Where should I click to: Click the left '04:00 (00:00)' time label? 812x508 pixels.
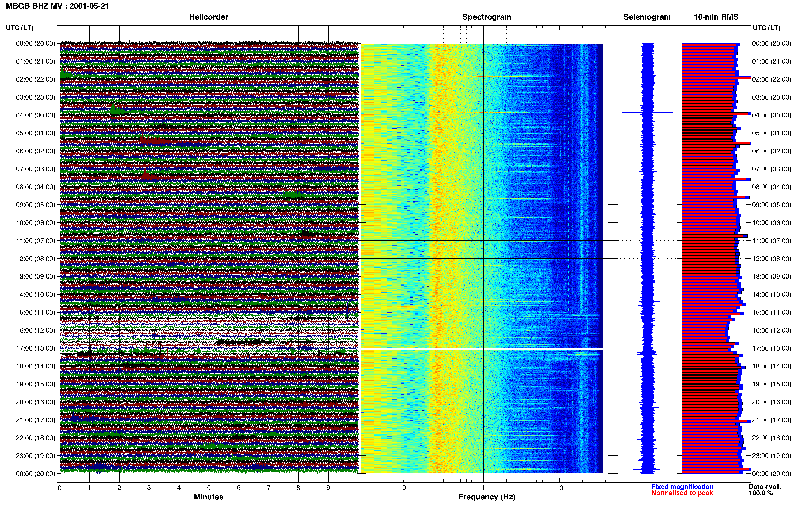click(x=36, y=115)
